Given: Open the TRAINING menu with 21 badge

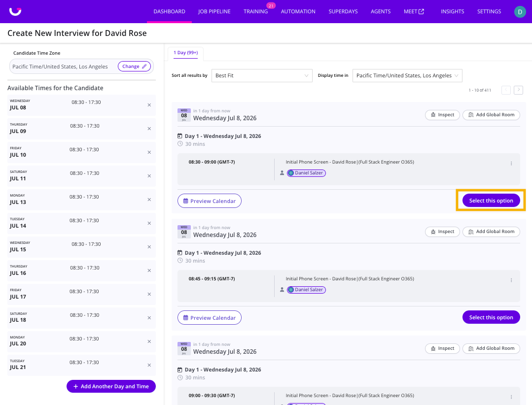Looking at the screenshot, I should click(255, 11).
